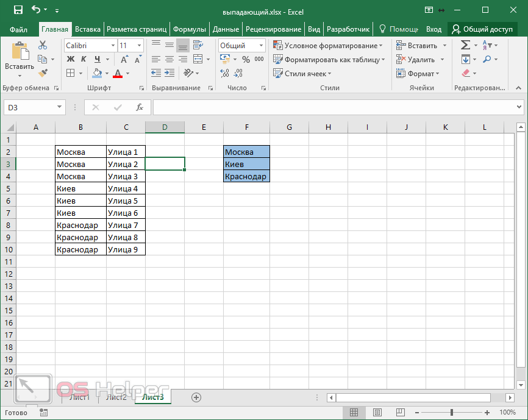Toggle center horizontal alignment
528x420 pixels.
(169, 59)
